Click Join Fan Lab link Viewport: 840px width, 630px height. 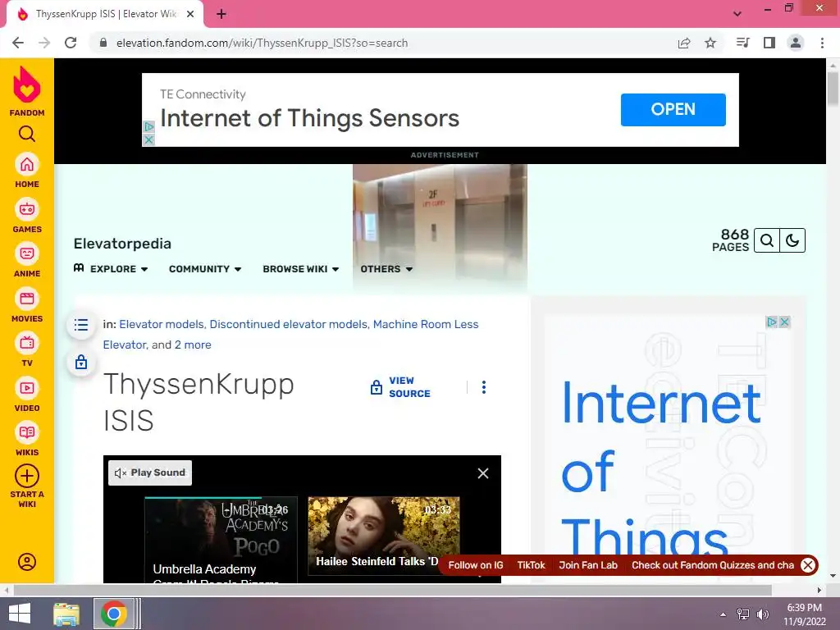point(588,565)
